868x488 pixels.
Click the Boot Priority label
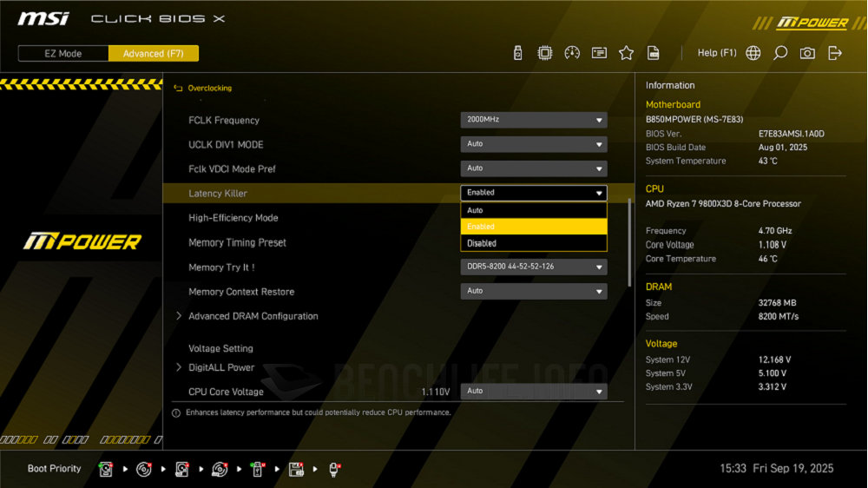point(54,469)
